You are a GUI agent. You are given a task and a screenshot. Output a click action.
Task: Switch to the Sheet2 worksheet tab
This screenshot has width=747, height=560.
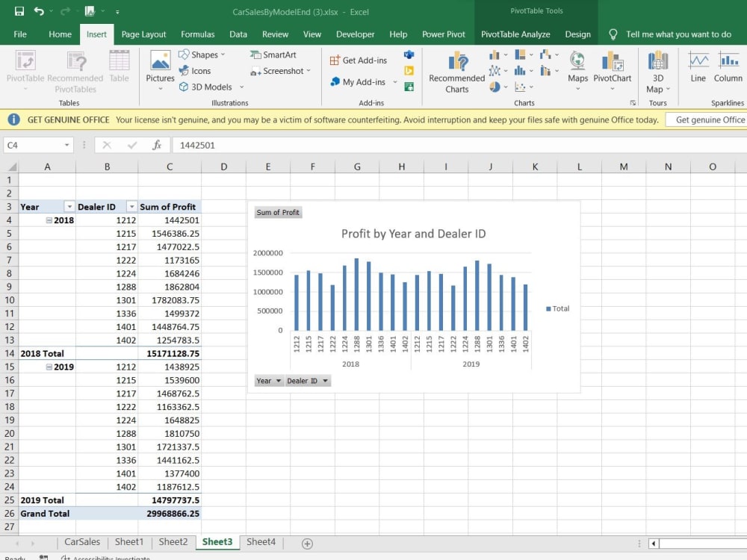pyautogui.click(x=173, y=541)
